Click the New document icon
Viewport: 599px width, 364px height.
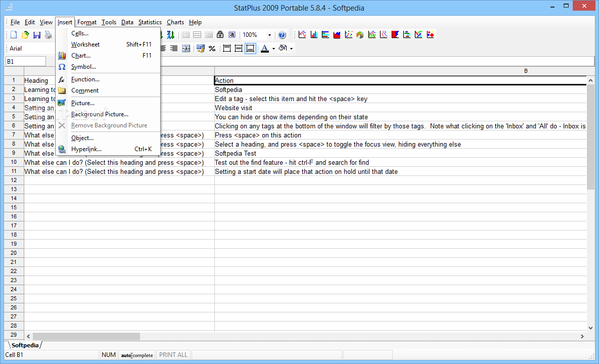click(14, 35)
